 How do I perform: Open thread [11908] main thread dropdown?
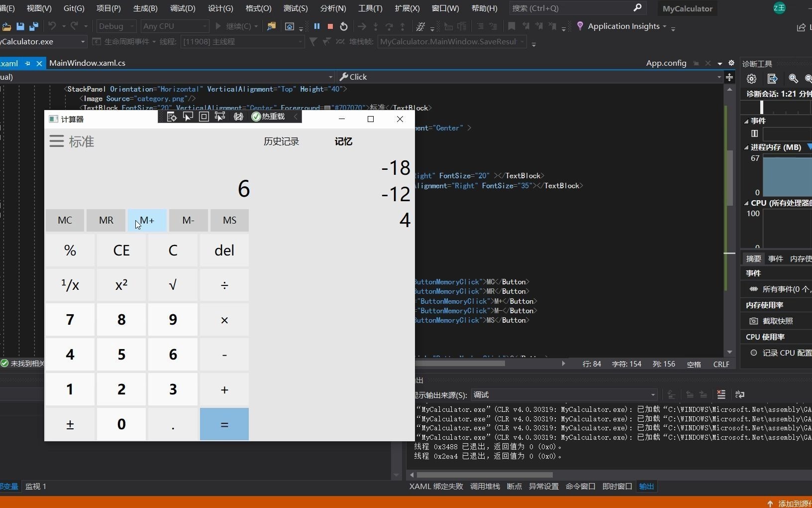[x=242, y=42]
